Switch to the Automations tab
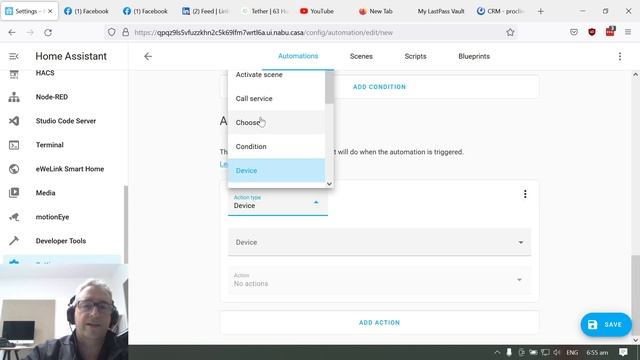Screen dimensions: 640x360 298,56
